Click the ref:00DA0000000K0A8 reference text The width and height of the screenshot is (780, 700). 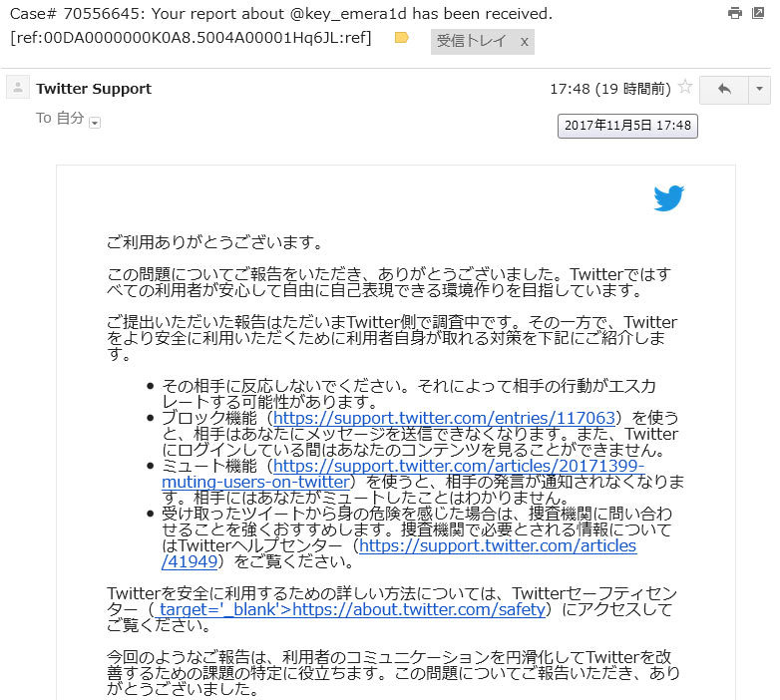(x=191, y=37)
